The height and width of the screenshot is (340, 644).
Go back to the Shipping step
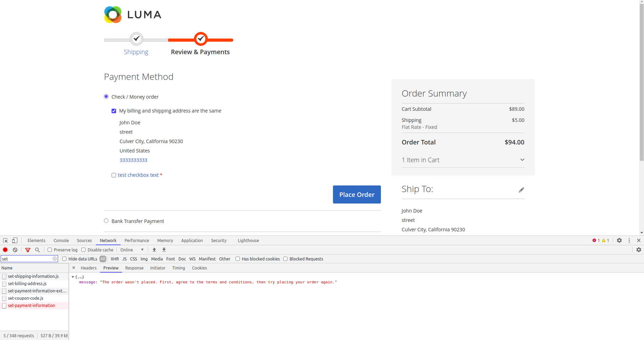[x=136, y=52]
